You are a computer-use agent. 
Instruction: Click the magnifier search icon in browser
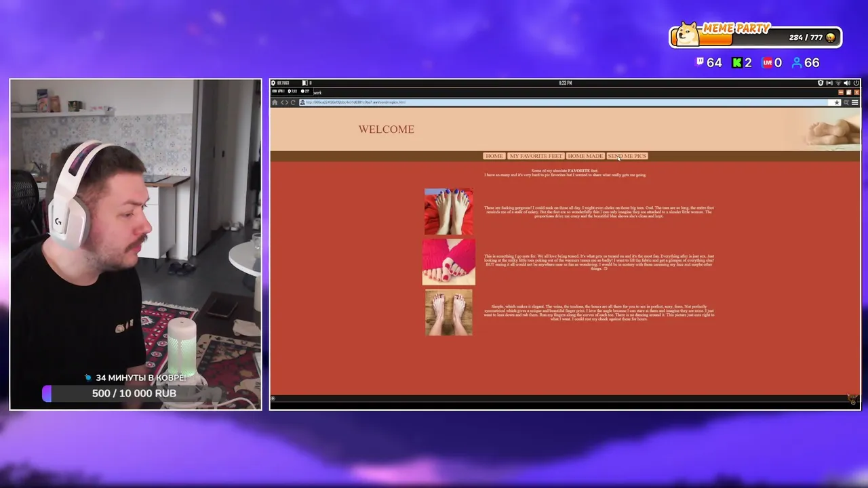[x=846, y=102]
